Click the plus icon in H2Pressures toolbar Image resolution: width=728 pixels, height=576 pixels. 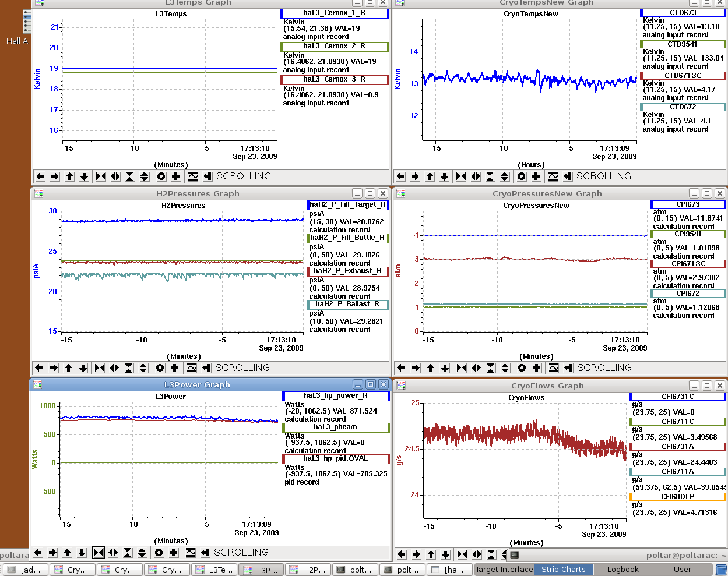(175, 368)
